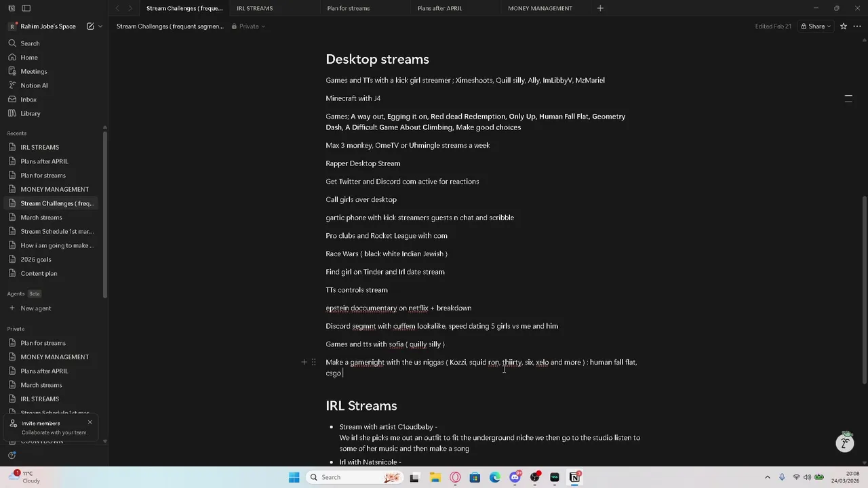
Task: Click the IRL Streams heading
Action: pos(361,406)
